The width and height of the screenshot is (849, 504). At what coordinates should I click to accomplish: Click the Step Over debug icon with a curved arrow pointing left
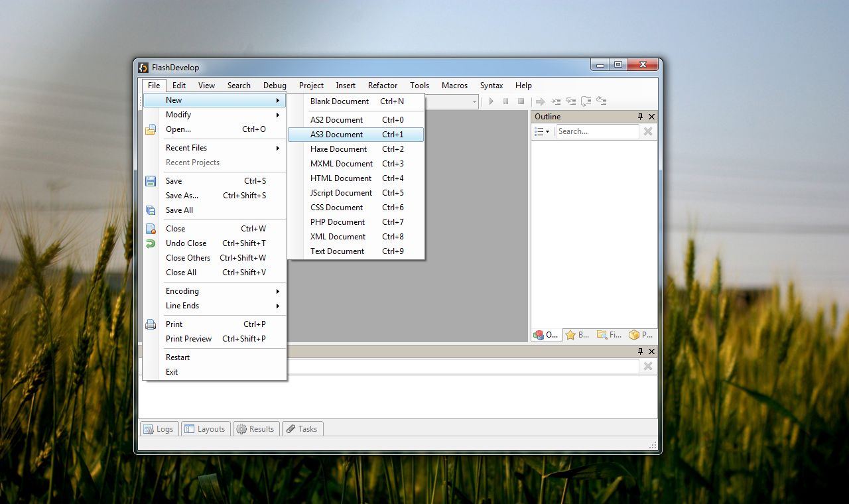pos(570,101)
